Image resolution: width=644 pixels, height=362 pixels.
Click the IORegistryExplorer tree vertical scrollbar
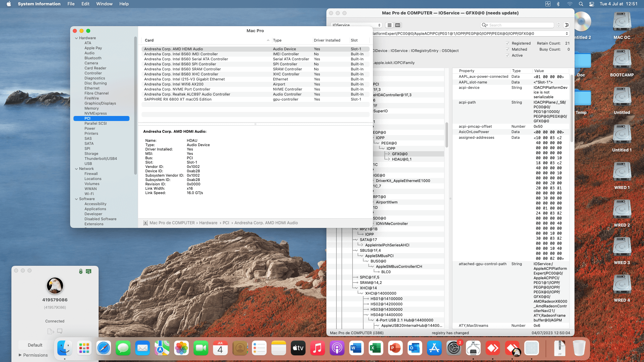point(447,135)
